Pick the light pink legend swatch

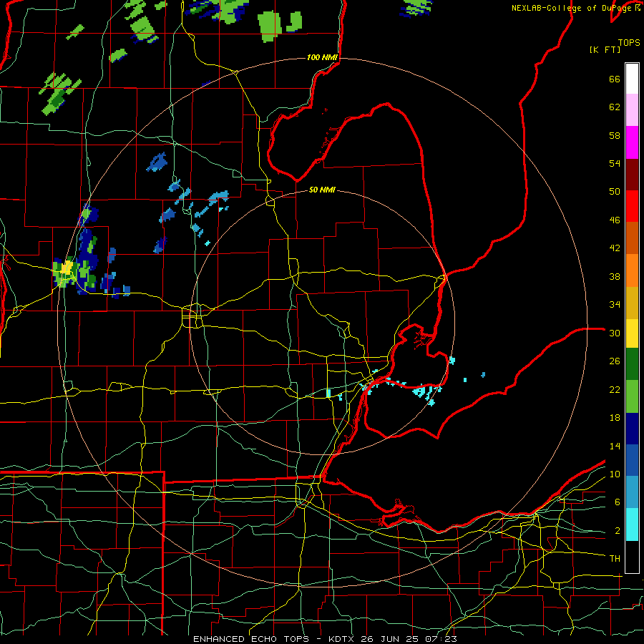point(632,109)
